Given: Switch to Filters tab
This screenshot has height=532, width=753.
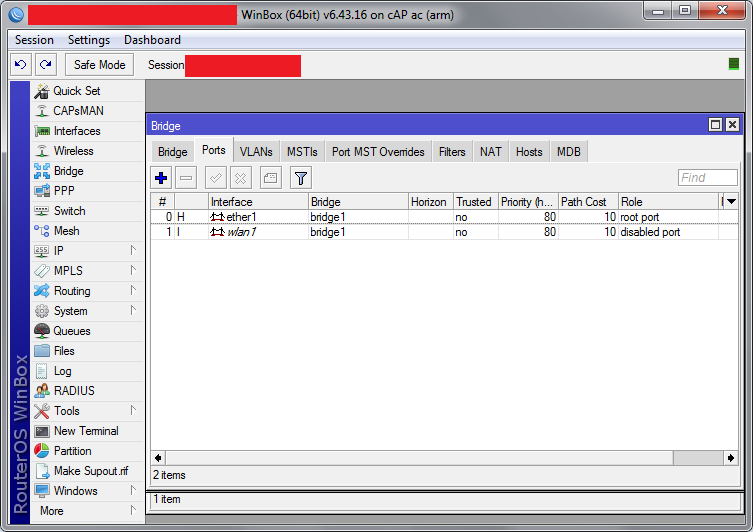Looking at the screenshot, I should pos(452,152).
